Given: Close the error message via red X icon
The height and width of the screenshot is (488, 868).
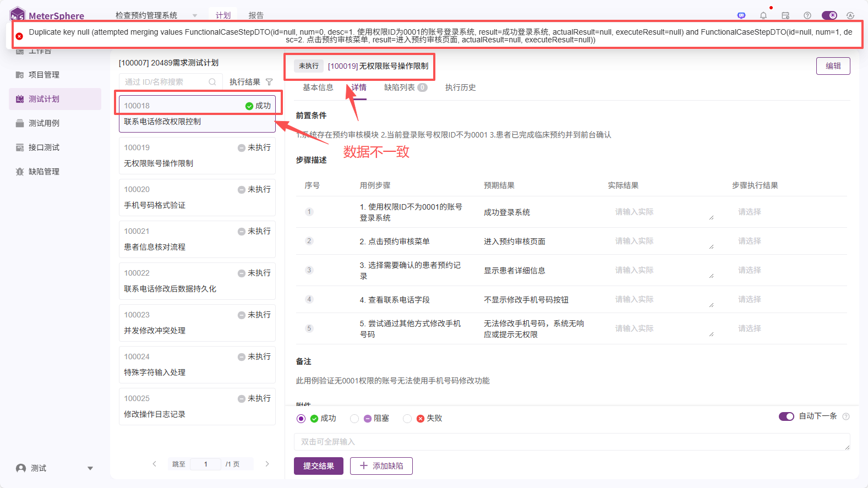Looking at the screenshot, I should pyautogui.click(x=19, y=36).
